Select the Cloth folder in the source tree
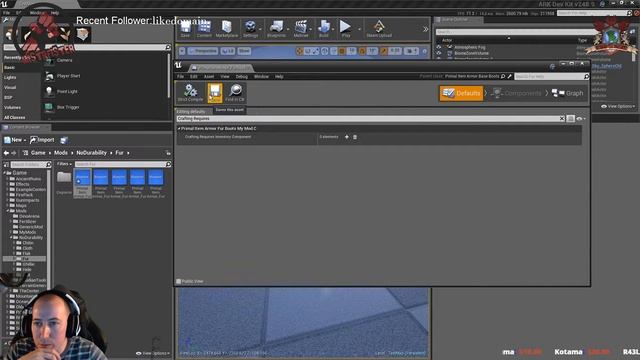This screenshot has width=640, height=360. tap(28, 248)
